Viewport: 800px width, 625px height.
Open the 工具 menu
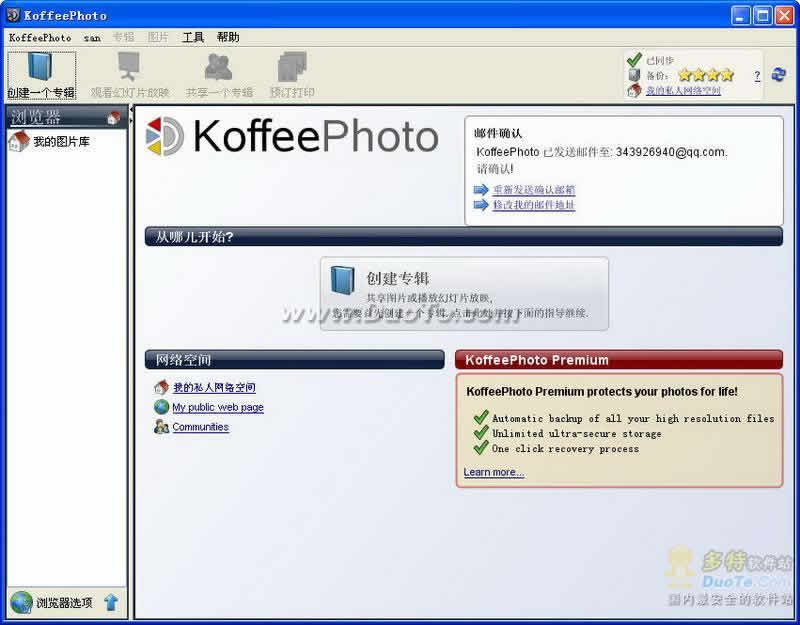193,37
